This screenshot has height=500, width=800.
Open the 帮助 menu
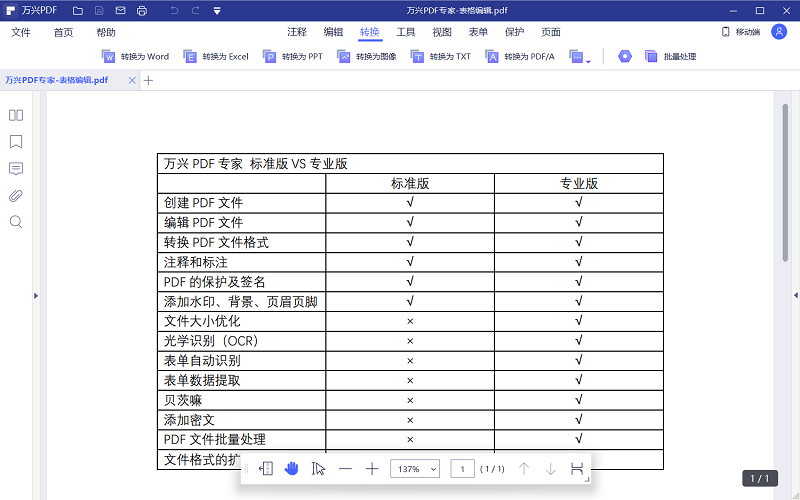106,33
